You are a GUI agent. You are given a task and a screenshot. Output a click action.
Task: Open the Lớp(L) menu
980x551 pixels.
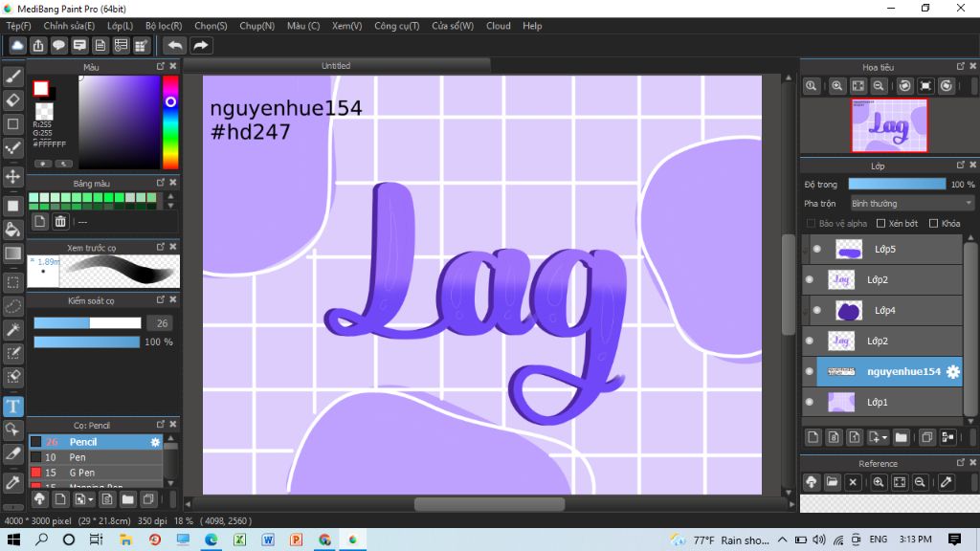click(x=120, y=26)
